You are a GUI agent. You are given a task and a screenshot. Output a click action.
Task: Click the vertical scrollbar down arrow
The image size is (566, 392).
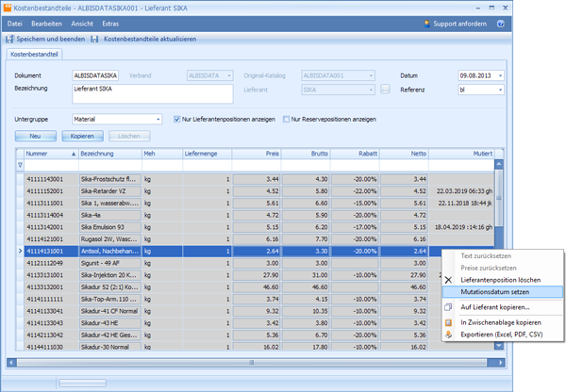(499, 346)
